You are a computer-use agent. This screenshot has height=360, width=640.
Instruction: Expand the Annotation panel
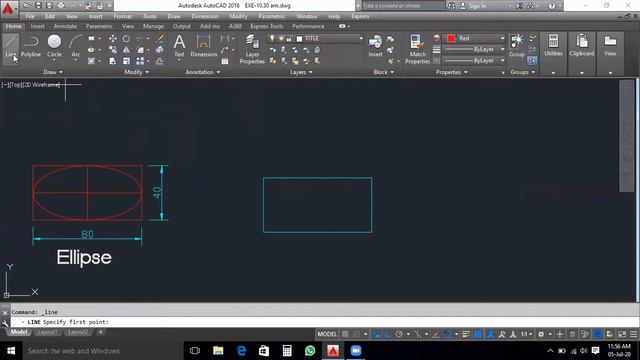pyautogui.click(x=203, y=72)
